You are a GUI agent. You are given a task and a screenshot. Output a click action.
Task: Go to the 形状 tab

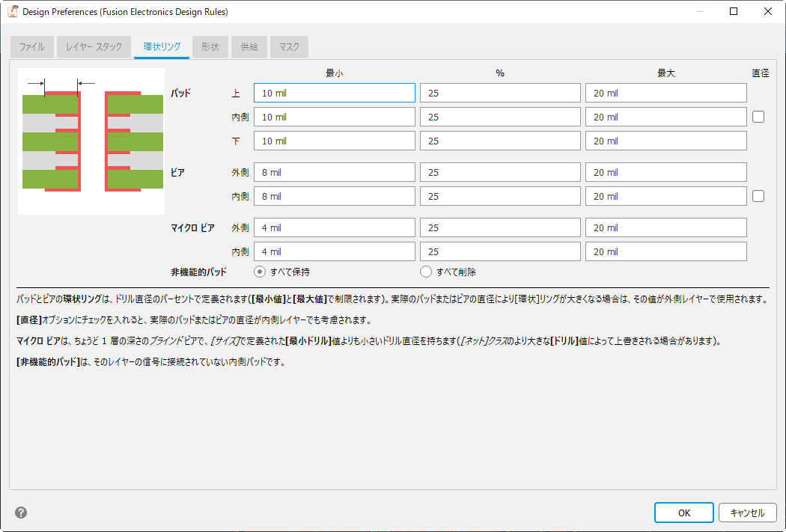(210, 46)
